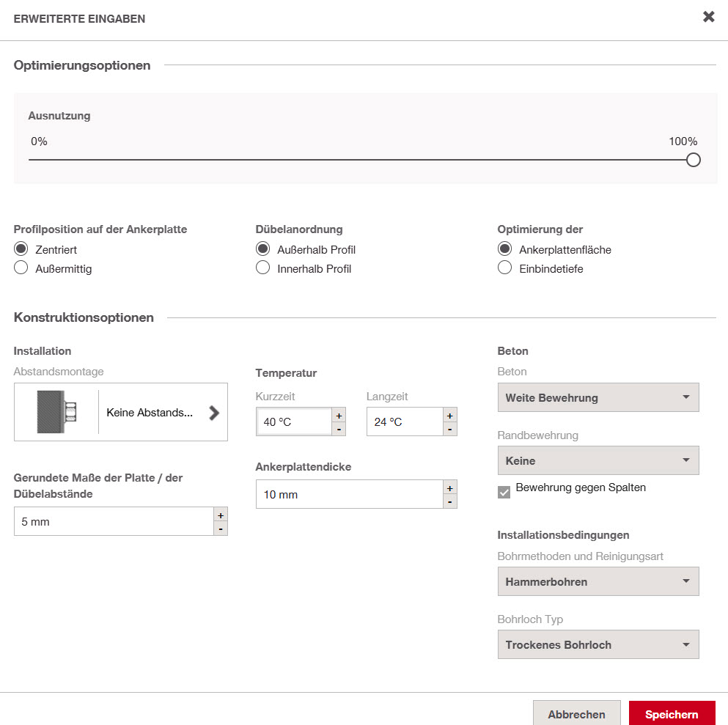
Task: Click the Speichern button
Action: tap(672, 713)
